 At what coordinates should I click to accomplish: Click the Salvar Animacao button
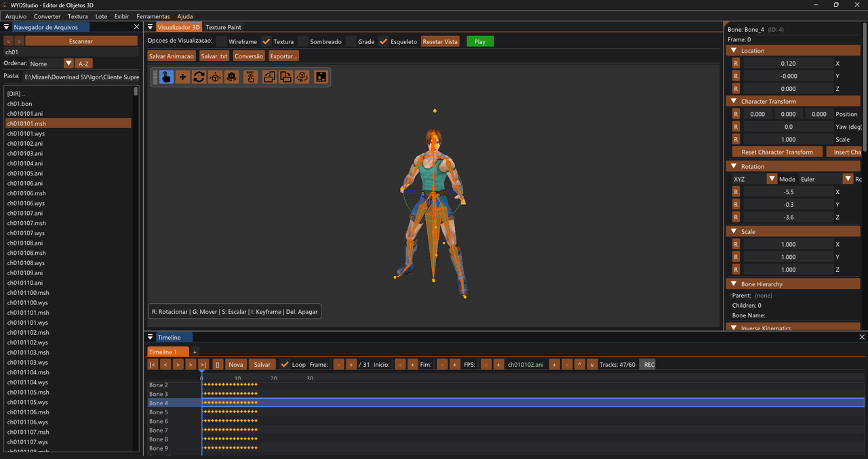pyautogui.click(x=172, y=56)
